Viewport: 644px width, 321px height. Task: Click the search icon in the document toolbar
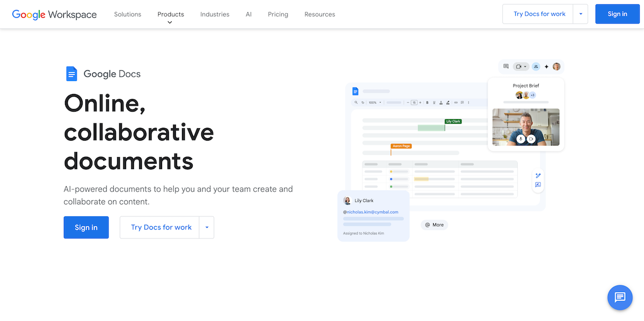click(x=356, y=103)
